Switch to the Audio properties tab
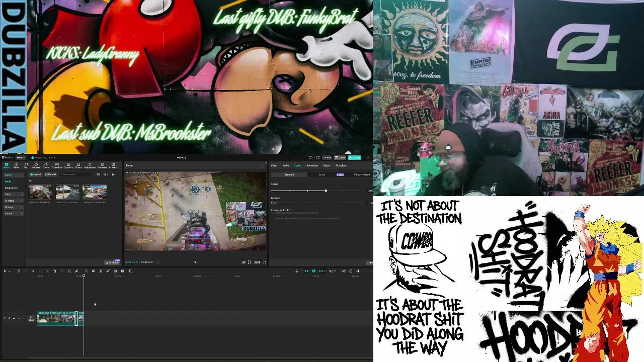Viewport: 644px width, 362px height. (x=286, y=165)
